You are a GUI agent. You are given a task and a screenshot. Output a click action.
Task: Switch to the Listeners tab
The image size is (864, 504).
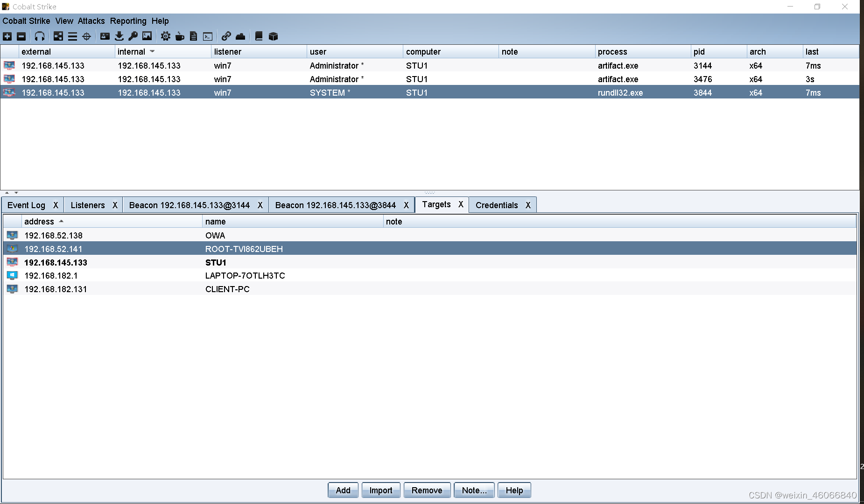pos(88,205)
